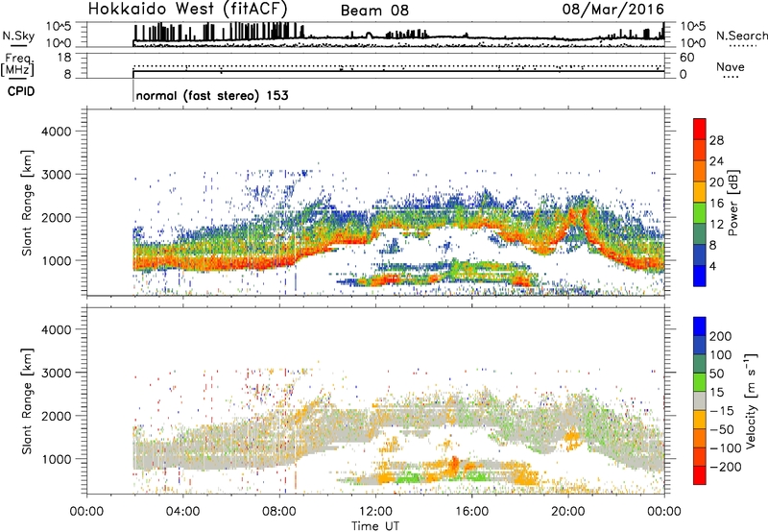Click the 'Beam 08' header label
768x532 pixels.
374,11
